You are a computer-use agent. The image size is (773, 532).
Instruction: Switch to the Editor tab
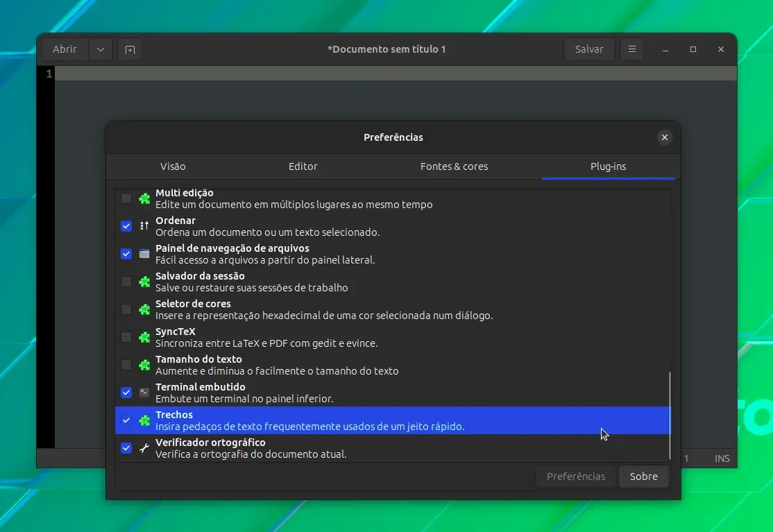[x=303, y=166]
